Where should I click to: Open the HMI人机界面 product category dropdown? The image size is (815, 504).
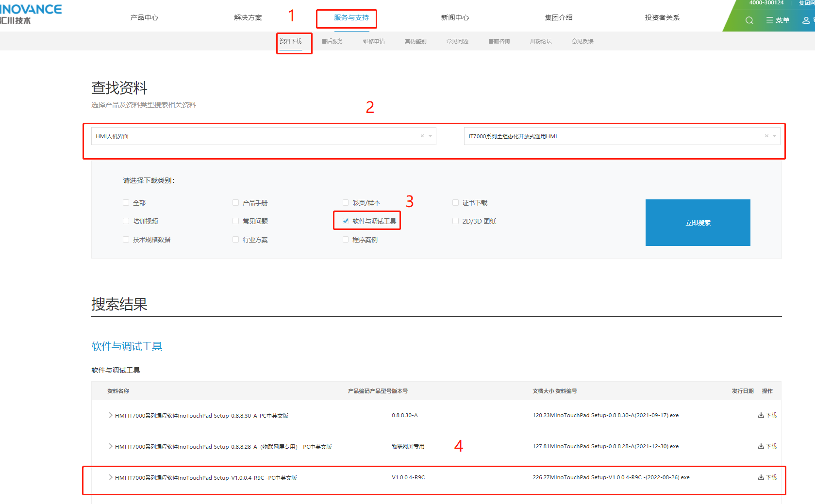264,136
